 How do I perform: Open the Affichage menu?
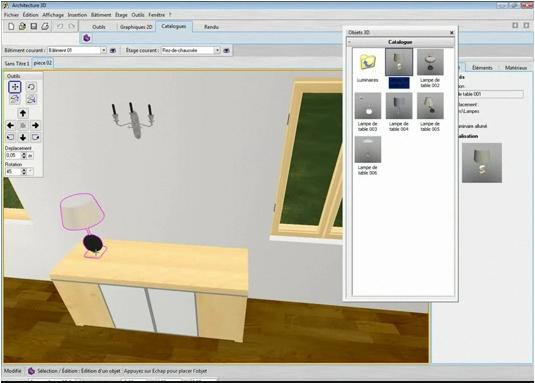(x=53, y=15)
